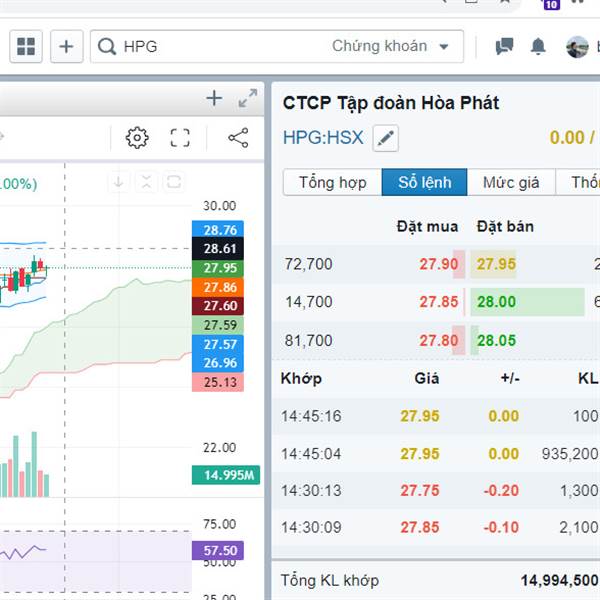Image resolution: width=600 pixels, height=600 pixels.
Task: Click bid volume 14,700
Action: 308,302
